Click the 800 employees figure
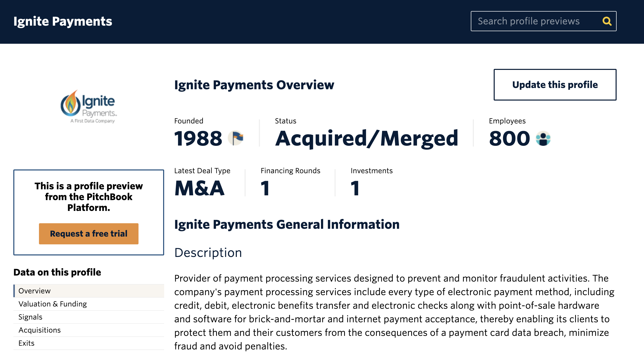 [510, 138]
